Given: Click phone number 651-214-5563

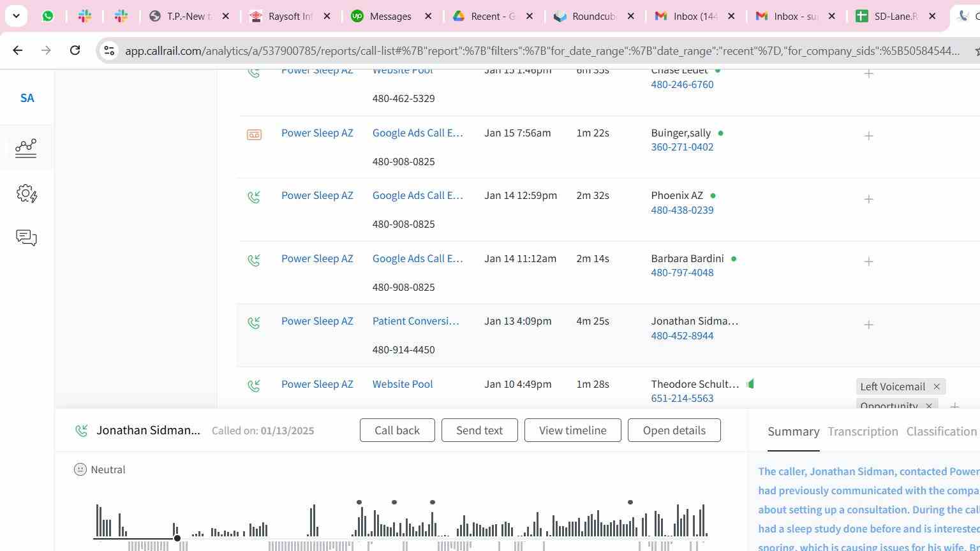Looking at the screenshot, I should [682, 398].
